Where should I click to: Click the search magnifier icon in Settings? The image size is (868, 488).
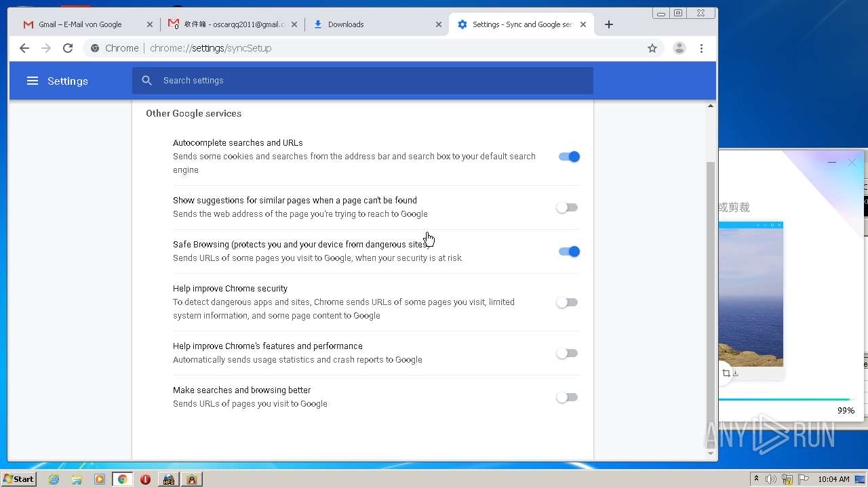[147, 81]
